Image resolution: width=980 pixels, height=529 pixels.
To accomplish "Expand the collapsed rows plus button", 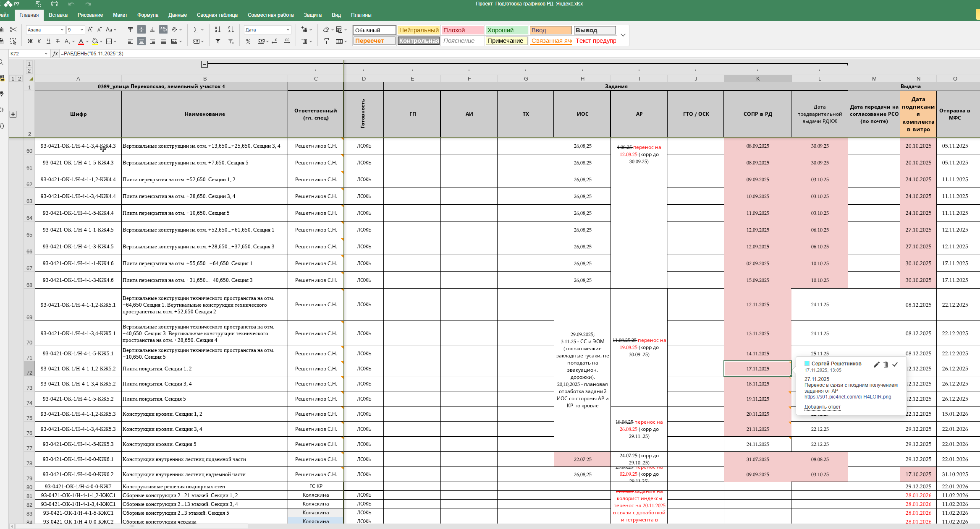I will [x=13, y=114].
